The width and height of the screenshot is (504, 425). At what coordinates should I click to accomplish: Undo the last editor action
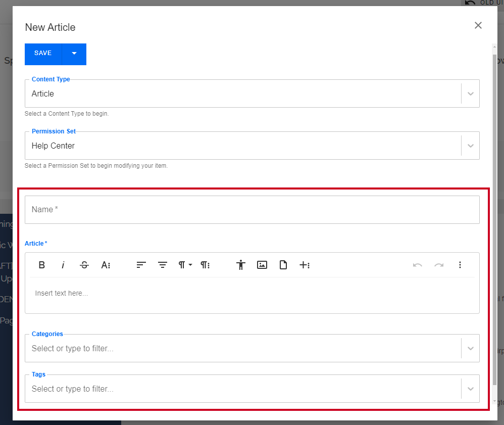pos(418,265)
